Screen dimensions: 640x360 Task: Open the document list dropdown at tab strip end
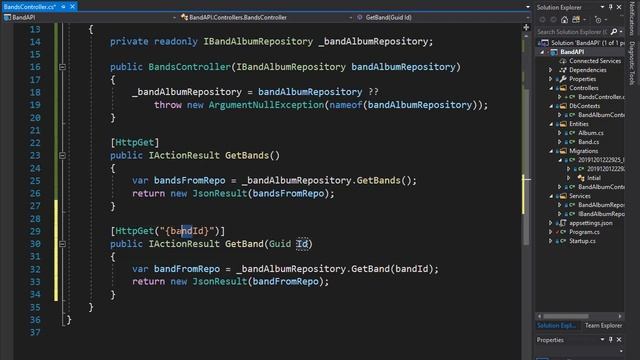[x=527, y=7]
